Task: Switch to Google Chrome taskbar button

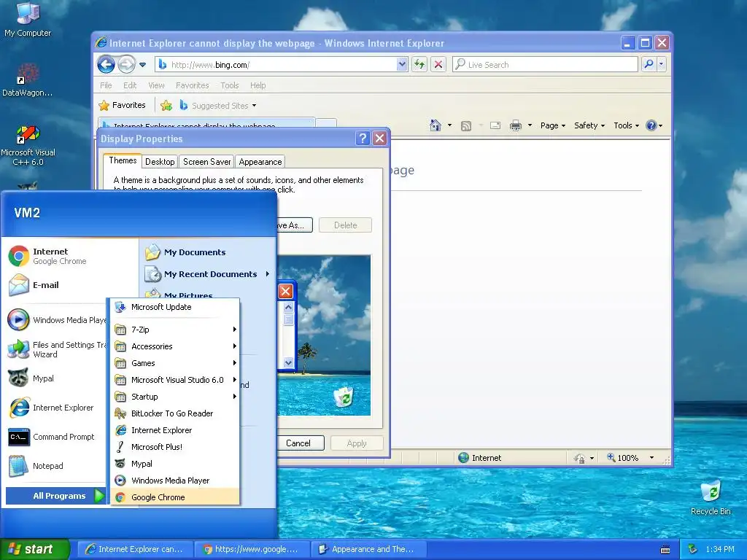Action: click(x=252, y=549)
